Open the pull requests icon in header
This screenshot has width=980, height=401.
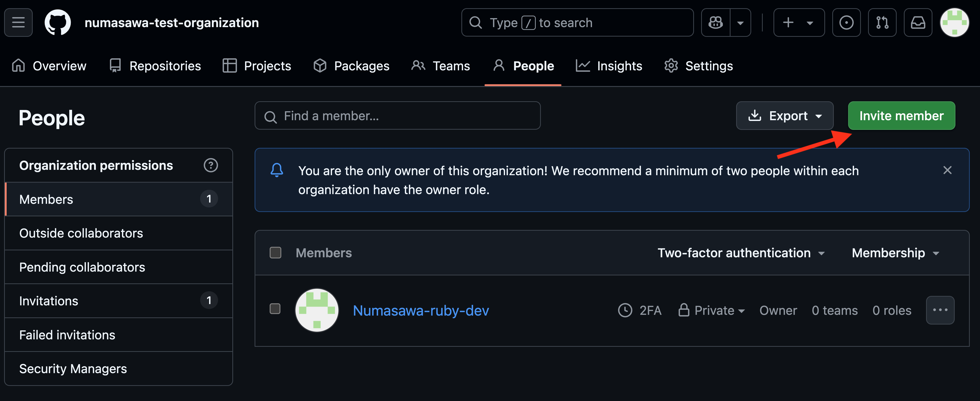[882, 23]
